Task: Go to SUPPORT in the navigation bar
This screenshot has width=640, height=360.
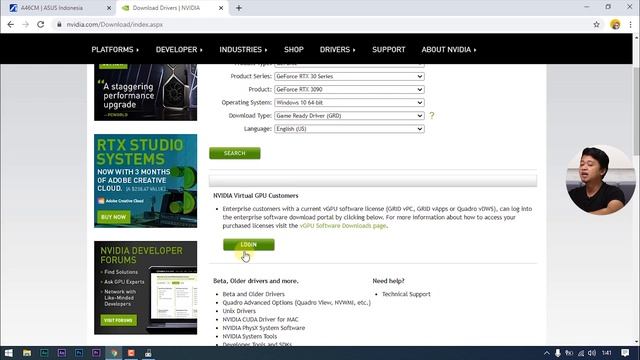Action: pos(389,49)
